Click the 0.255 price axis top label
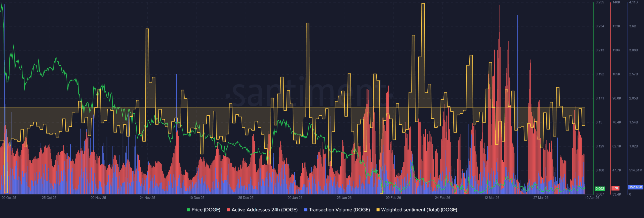Image resolution: width=644 pixels, height=218 pixels. (x=600, y=2)
